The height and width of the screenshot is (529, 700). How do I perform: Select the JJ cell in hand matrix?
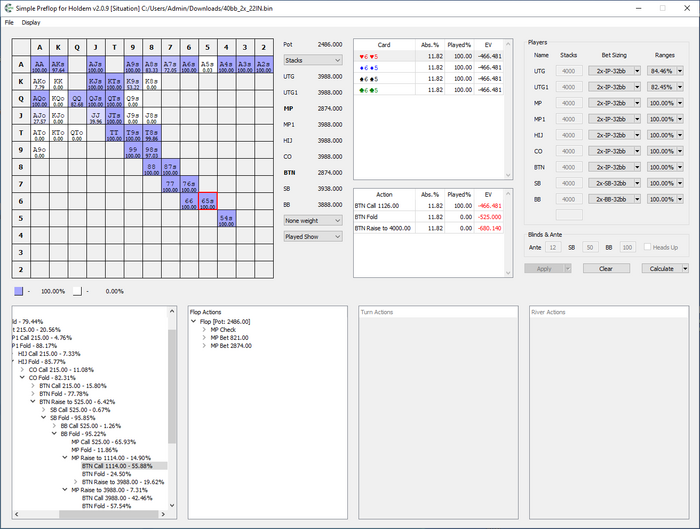click(96, 116)
